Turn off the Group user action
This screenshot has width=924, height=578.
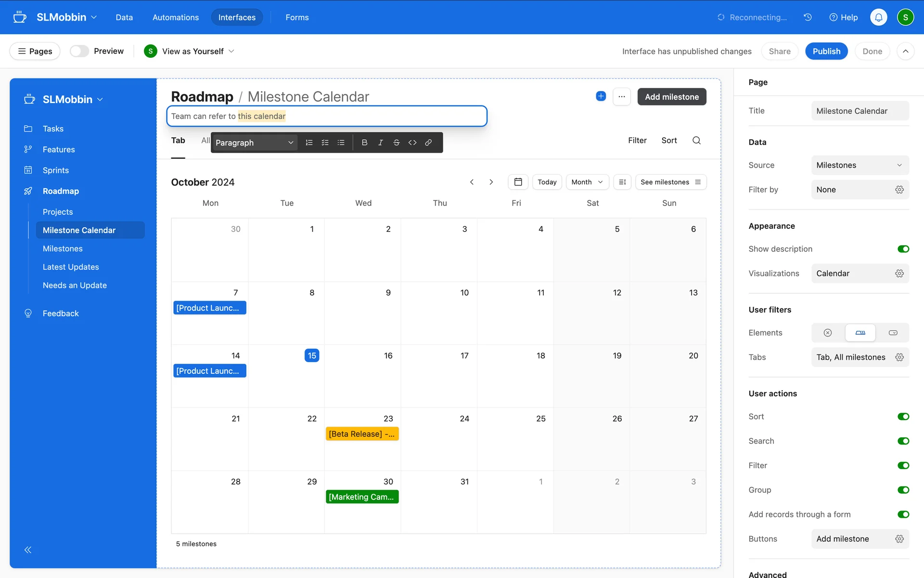903,490
